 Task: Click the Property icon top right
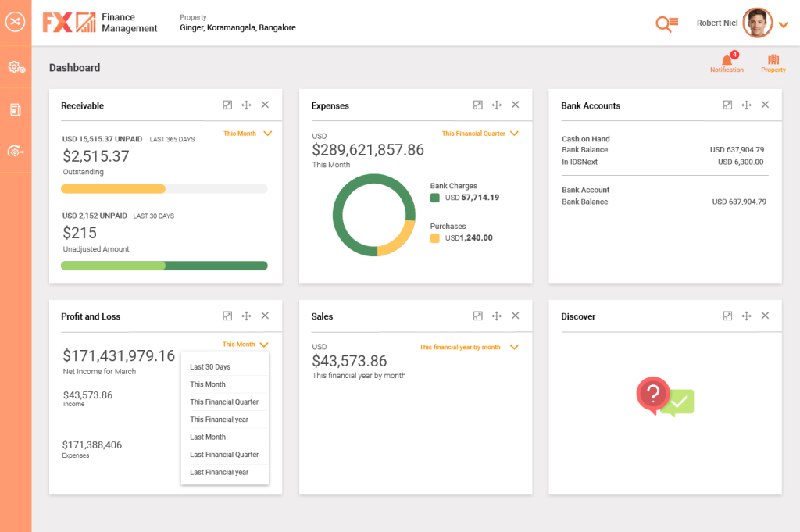click(x=773, y=60)
